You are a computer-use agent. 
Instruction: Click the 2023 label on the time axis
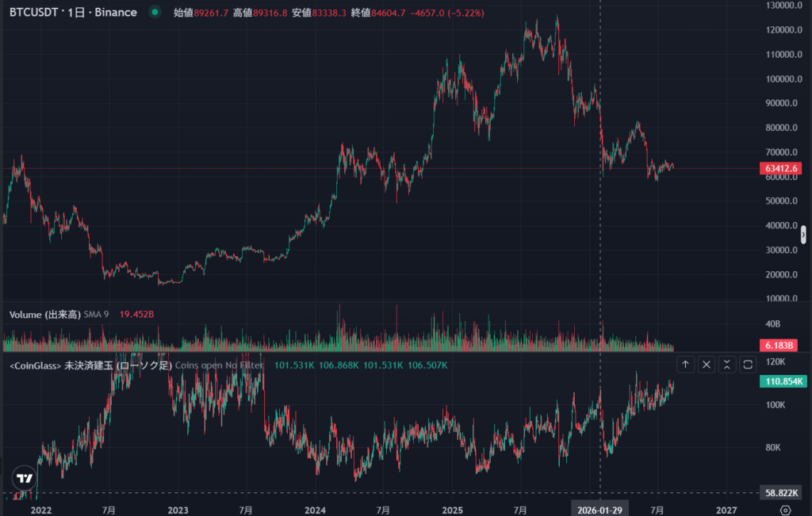point(178,510)
